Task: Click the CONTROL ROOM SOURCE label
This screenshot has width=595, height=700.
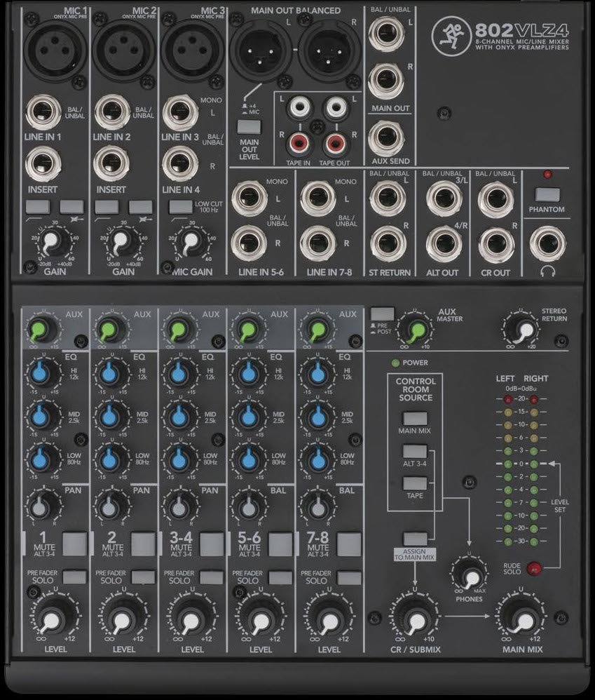Action: click(416, 389)
